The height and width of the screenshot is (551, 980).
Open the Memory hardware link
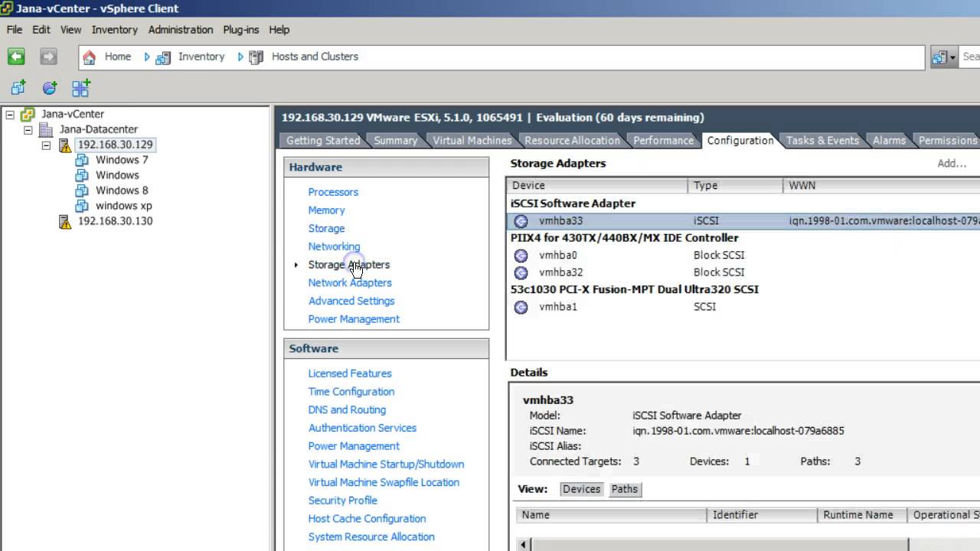pyautogui.click(x=326, y=210)
